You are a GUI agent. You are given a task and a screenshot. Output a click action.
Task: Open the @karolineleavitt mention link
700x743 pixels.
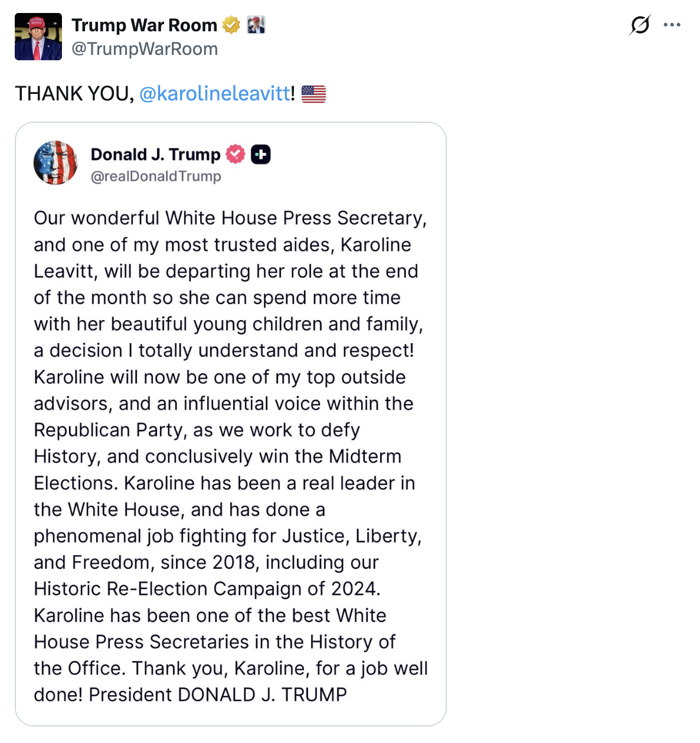[215, 93]
